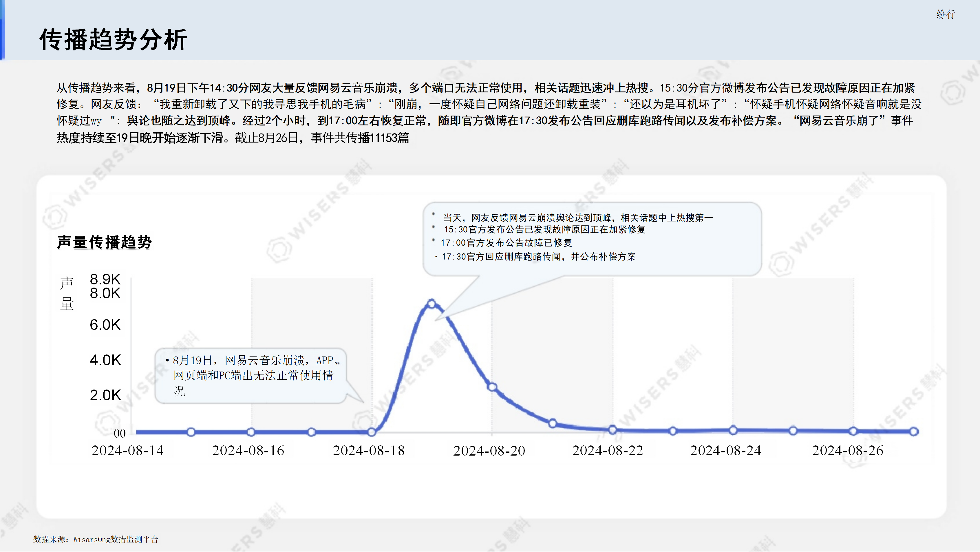Click the 2024-08-16 date label
This screenshot has width=980, height=552.
248,450
